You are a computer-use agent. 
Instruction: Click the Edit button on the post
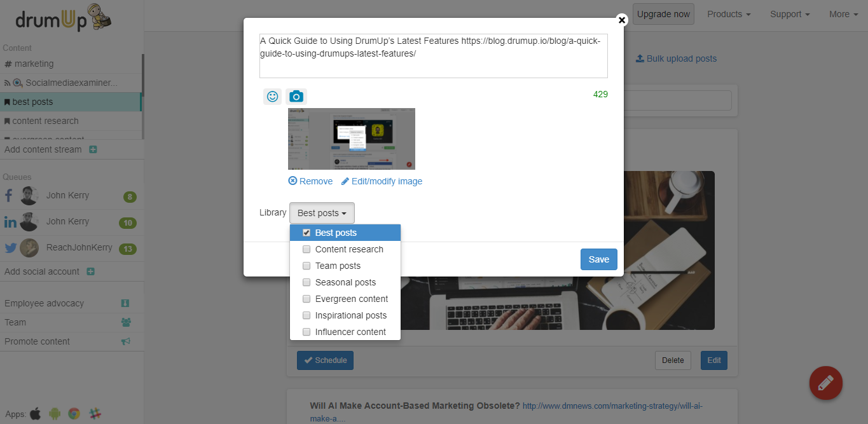click(714, 360)
